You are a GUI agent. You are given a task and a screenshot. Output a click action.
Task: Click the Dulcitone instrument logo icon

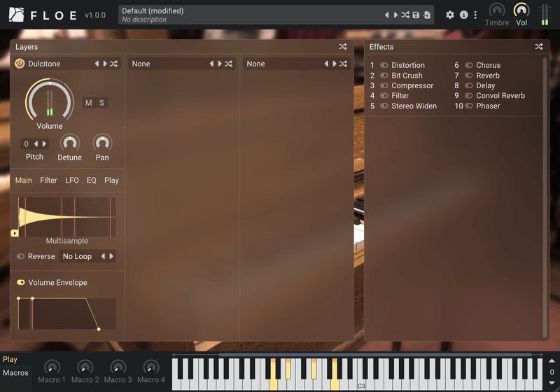20,64
